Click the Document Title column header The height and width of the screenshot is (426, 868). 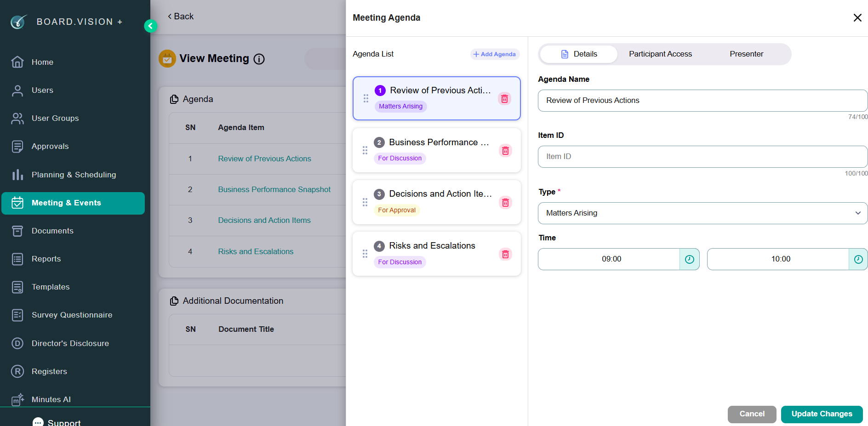coord(246,329)
